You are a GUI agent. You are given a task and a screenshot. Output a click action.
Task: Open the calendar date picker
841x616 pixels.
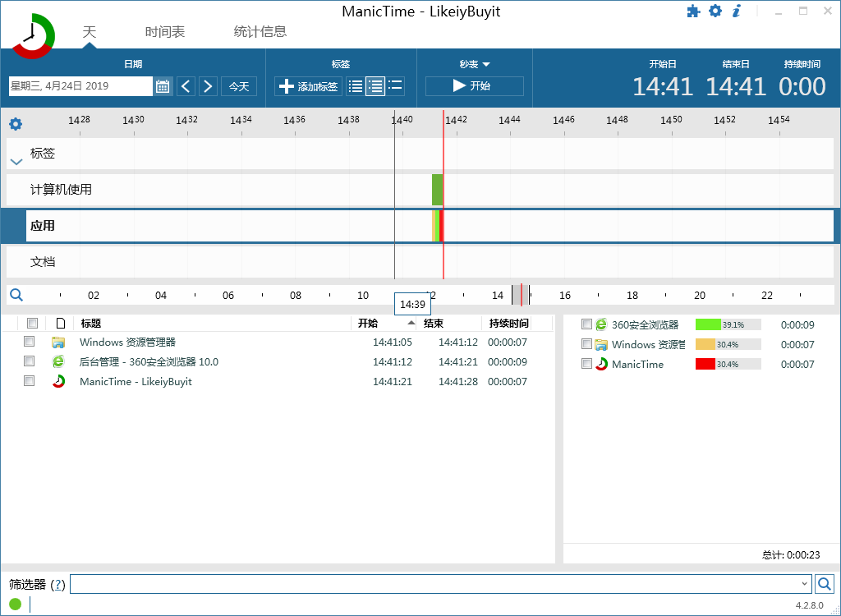(163, 86)
